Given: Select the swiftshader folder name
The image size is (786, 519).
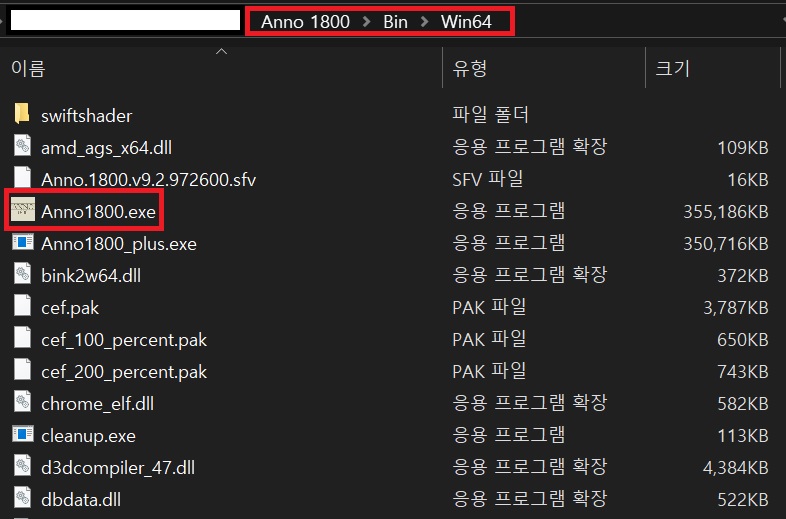Looking at the screenshot, I should pos(87,116).
